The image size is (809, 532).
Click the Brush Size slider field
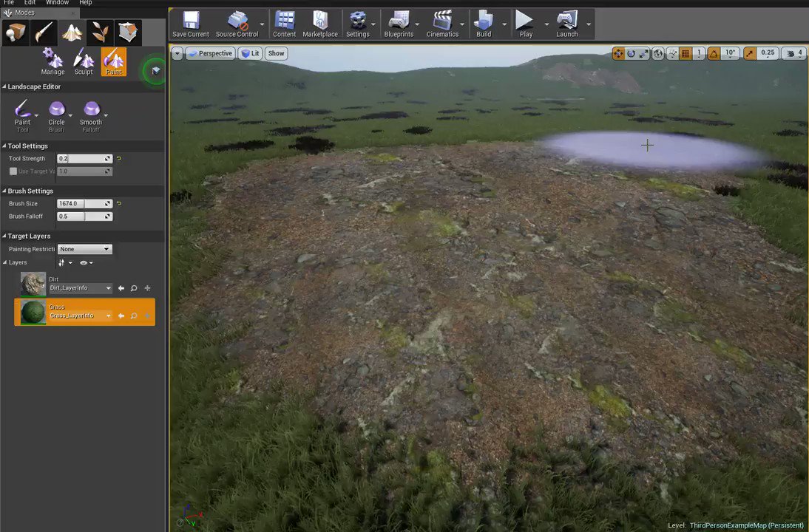[84, 204]
